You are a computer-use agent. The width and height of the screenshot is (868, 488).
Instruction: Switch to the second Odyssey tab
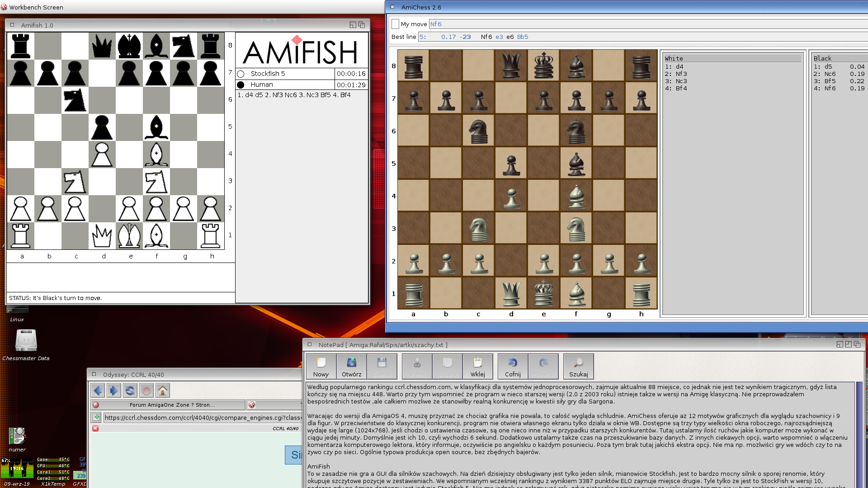(x=274, y=405)
